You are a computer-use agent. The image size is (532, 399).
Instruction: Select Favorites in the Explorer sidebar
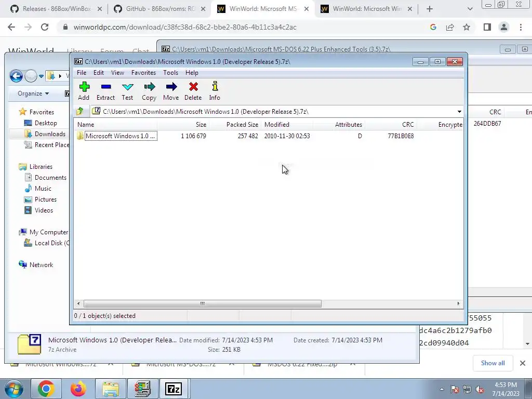pyautogui.click(x=42, y=112)
